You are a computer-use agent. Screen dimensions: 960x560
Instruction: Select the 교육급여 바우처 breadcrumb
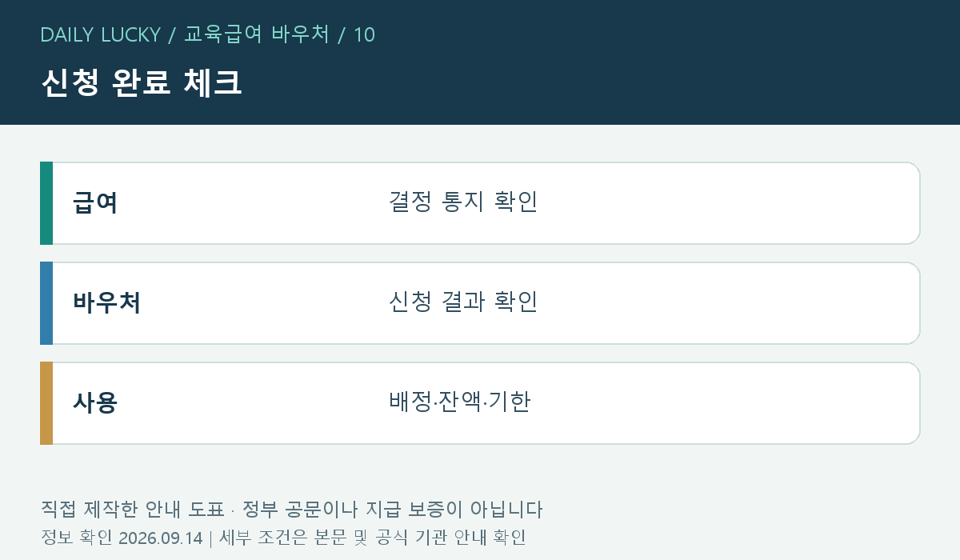[257, 35]
